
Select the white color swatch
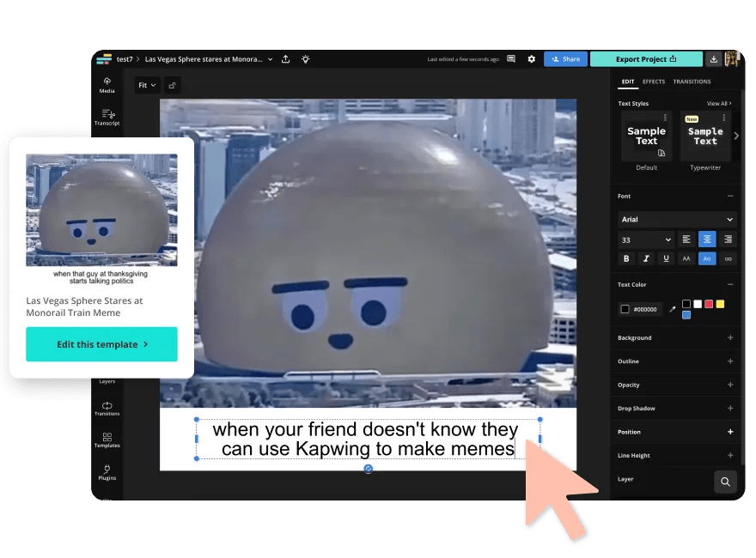[x=698, y=304]
